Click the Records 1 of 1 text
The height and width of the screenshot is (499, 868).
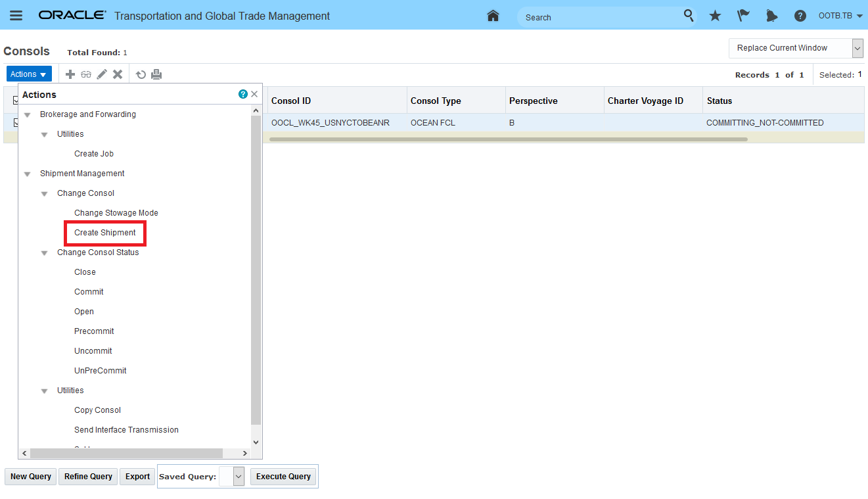tap(769, 75)
